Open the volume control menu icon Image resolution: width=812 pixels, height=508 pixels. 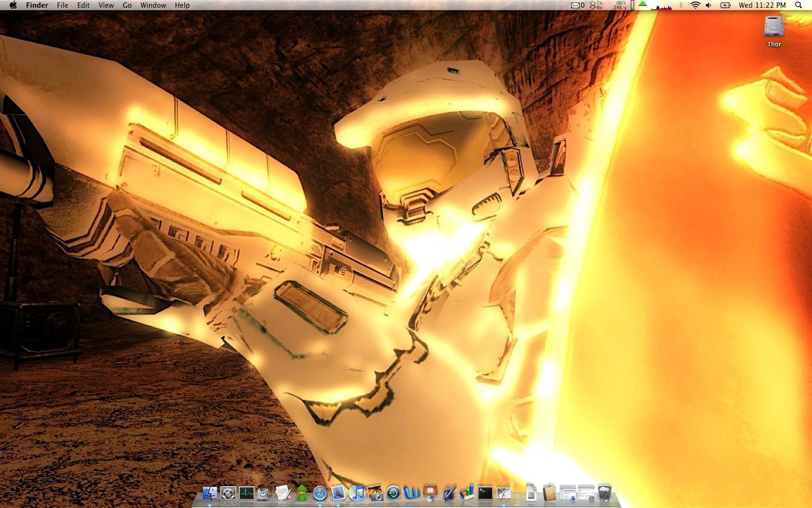709,5
